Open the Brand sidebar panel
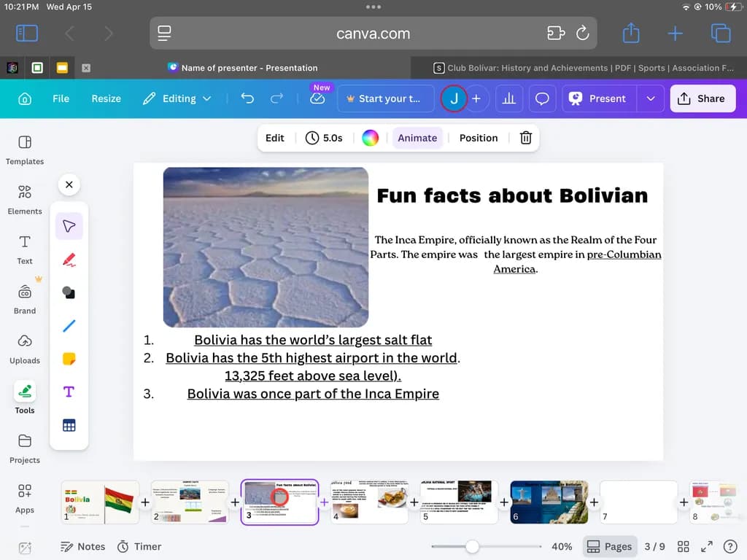Screen dimensions: 747x560 click(25, 300)
